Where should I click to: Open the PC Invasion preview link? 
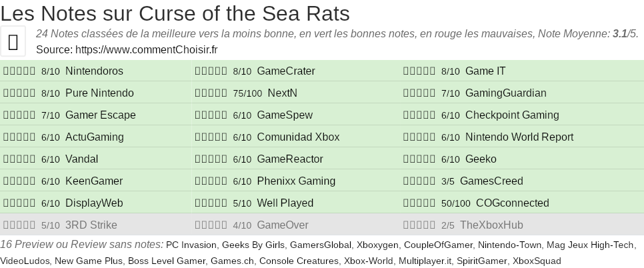191,245
